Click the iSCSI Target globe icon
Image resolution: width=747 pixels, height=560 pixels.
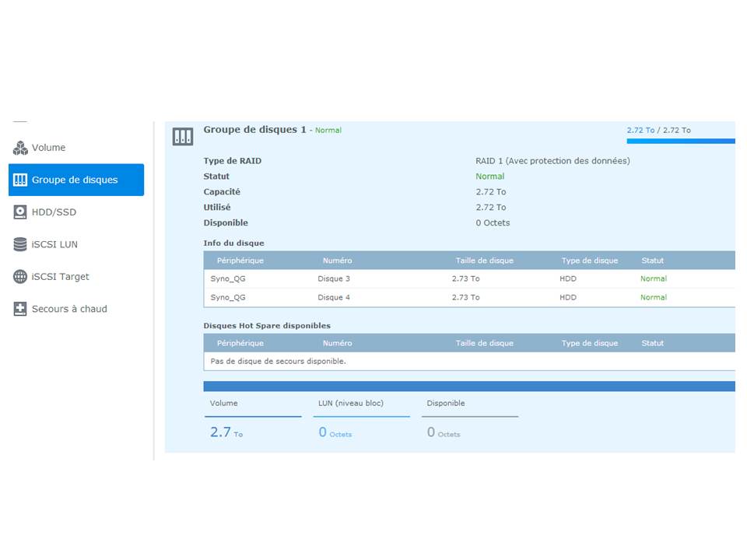(x=20, y=277)
